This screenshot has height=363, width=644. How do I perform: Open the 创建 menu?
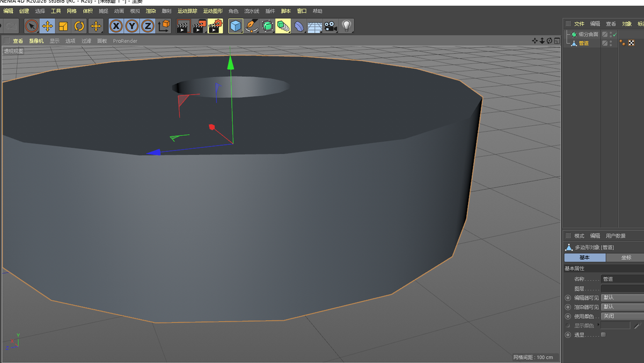(x=24, y=11)
